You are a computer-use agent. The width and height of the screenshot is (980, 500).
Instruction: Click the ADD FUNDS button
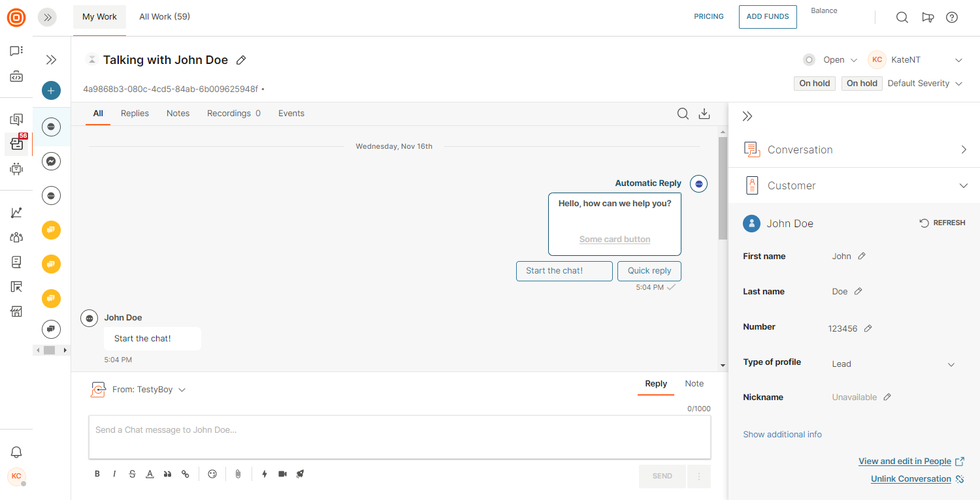(x=768, y=17)
